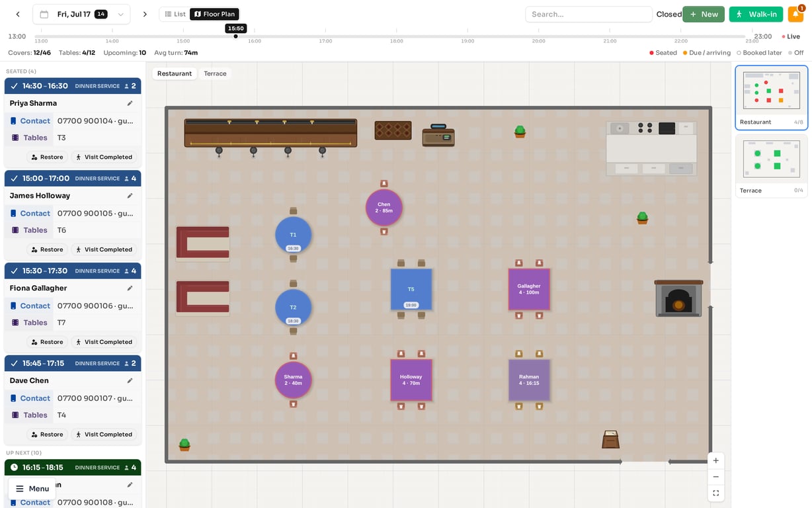Mark James Holloway's visit completed
This screenshot has width=812, height=508.
point(104,249)
